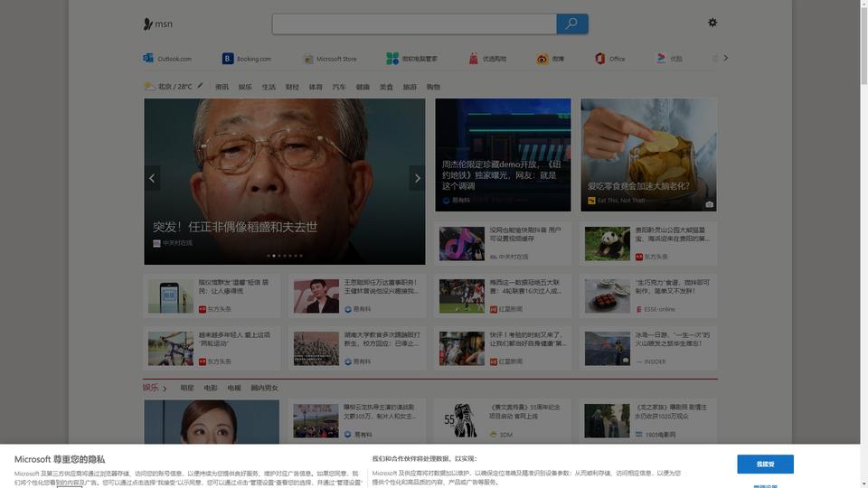
Task: Open the snack food brain aging story
Action: click(x=648, y=155)
